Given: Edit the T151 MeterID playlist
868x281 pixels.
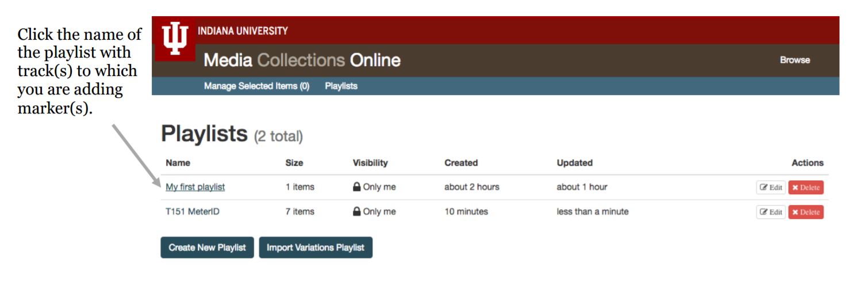Looking at the screenshot, I should [x=771, y=212].
